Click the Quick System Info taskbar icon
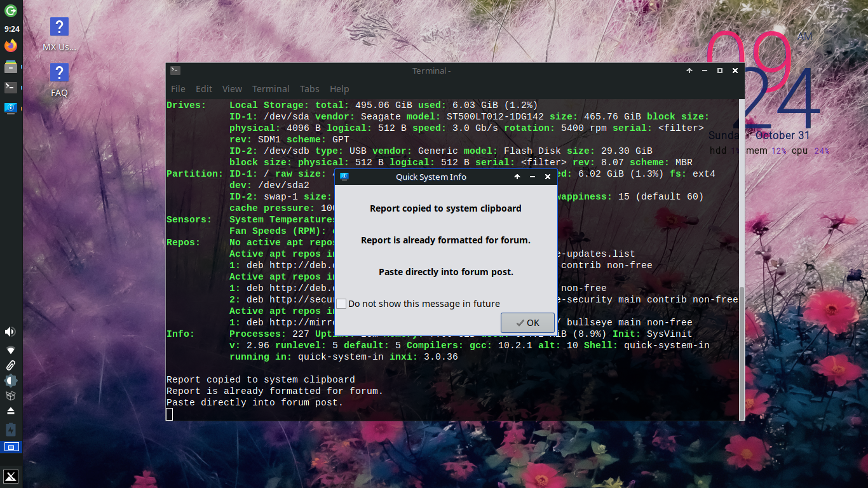The image size is (868, 488). pyautogui.click(x=11, y=108)
